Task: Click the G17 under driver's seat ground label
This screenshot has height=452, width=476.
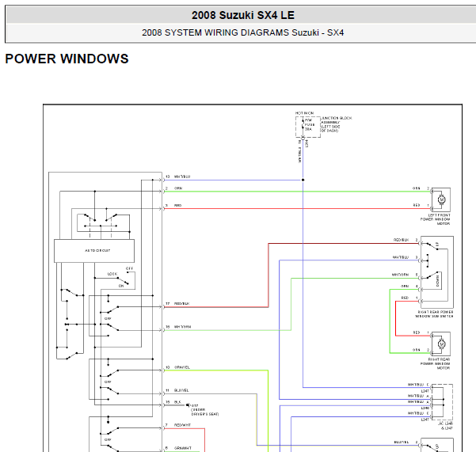Action: (204, 410)
